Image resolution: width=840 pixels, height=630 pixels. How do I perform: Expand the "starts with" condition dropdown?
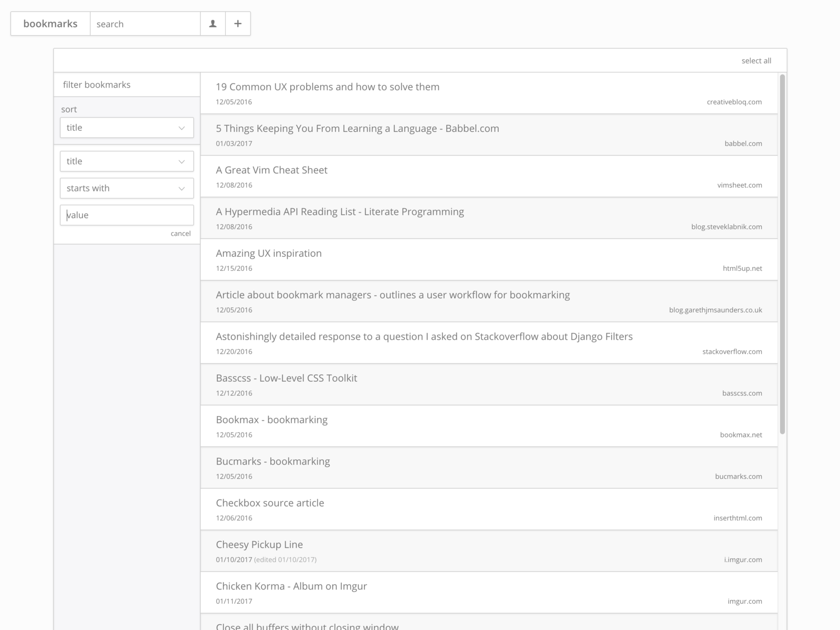click(x=127, y=188)
